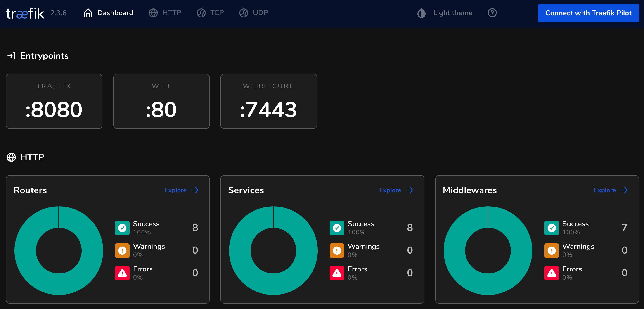
Task: Switch to Light theme
Action: click(x=445, y=13)
